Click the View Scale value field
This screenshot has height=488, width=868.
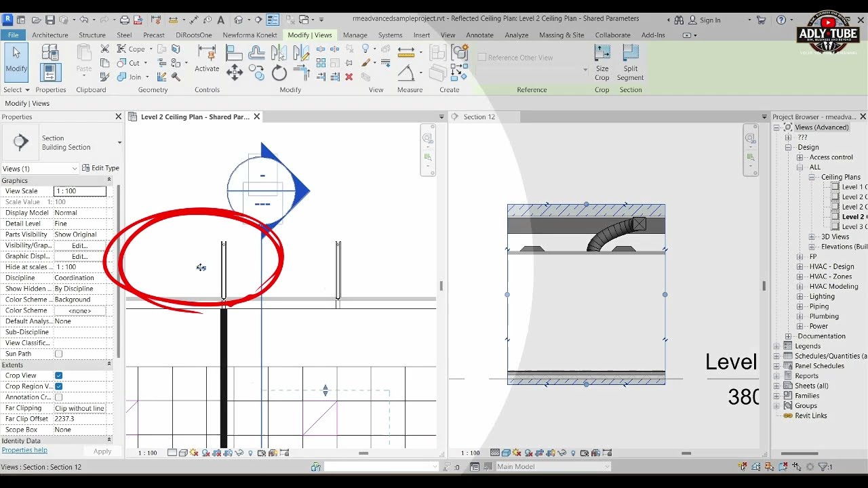coord(80,191)
